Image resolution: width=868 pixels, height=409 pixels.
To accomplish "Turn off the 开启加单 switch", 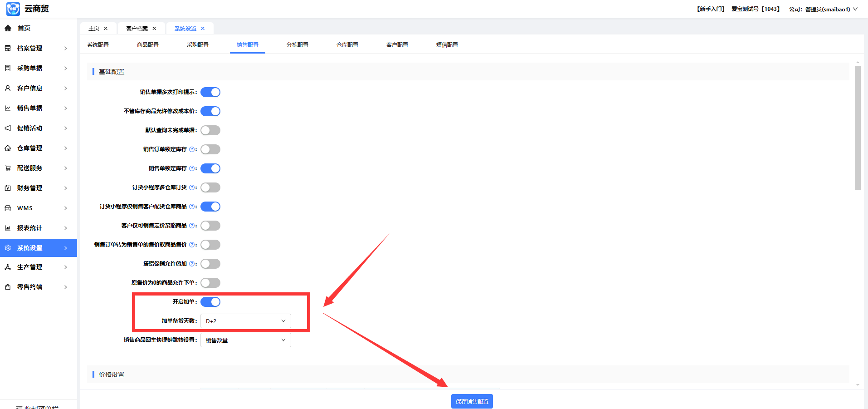I will coord(210,302).
